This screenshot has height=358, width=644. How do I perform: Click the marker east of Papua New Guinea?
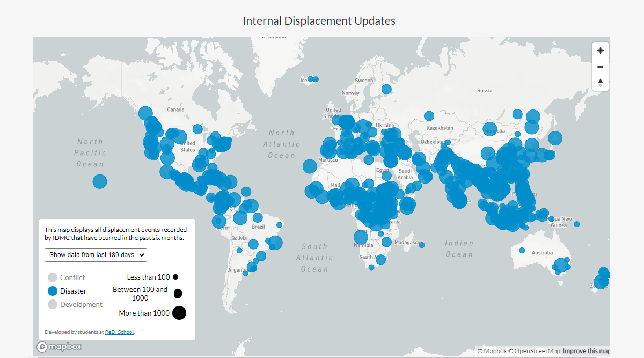coord(576,224)
